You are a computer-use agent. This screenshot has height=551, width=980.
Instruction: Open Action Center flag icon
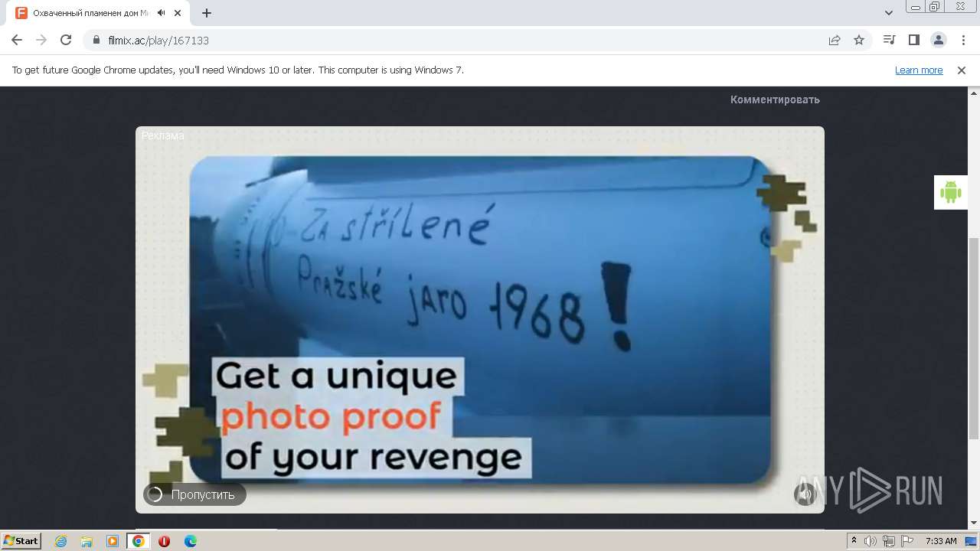[907, 540]
